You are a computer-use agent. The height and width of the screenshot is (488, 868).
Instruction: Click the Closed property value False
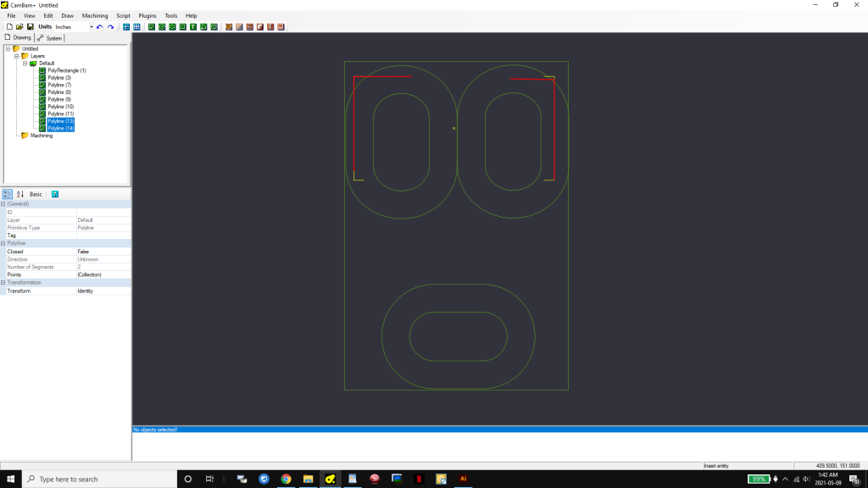(103, 251)
